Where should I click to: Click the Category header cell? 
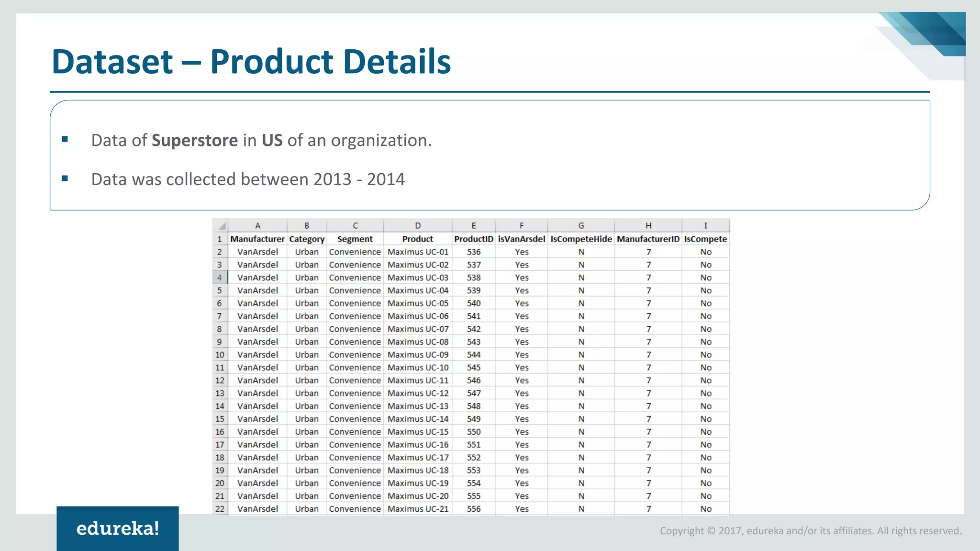click(307, 239)
